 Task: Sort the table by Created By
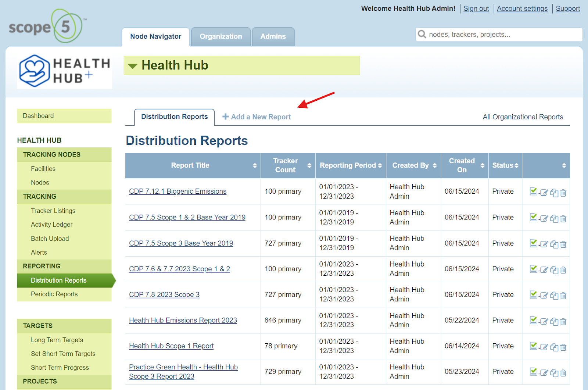(x=435, y=165)
